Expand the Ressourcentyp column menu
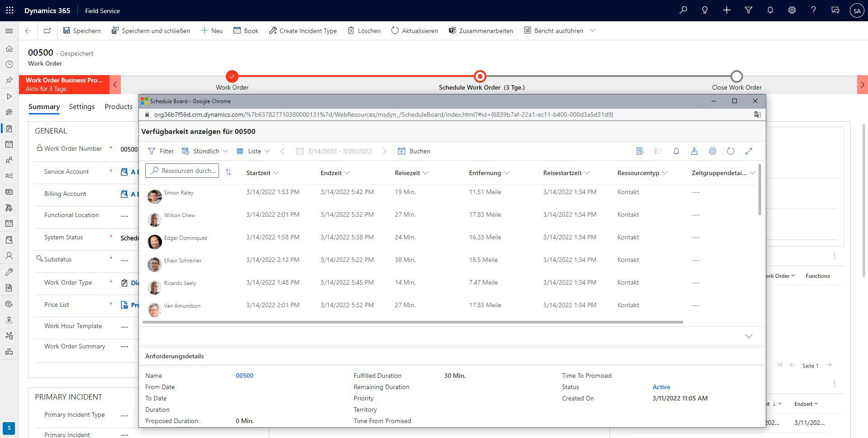 [x=664, y=173]
